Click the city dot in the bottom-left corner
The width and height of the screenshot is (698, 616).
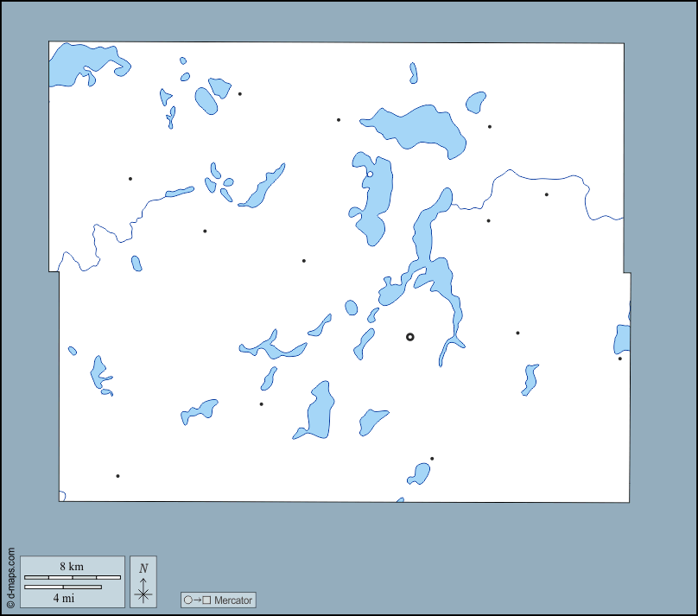(x=117, y=476)
